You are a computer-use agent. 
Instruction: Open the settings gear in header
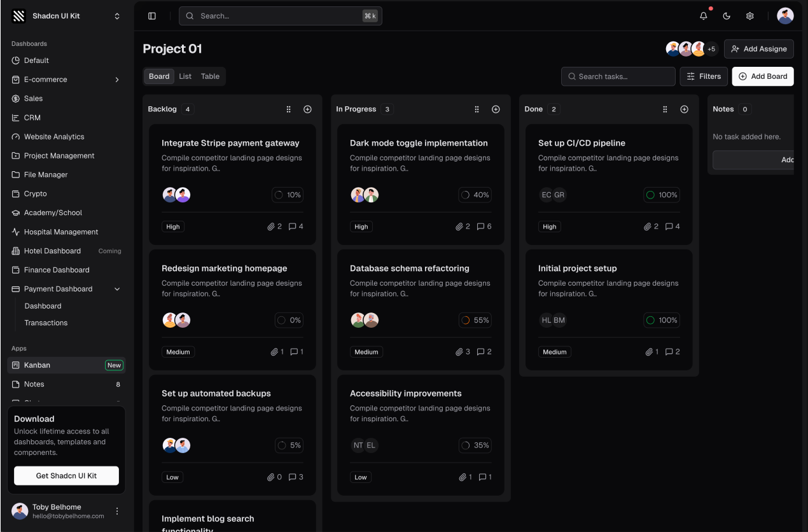[750, 16]
